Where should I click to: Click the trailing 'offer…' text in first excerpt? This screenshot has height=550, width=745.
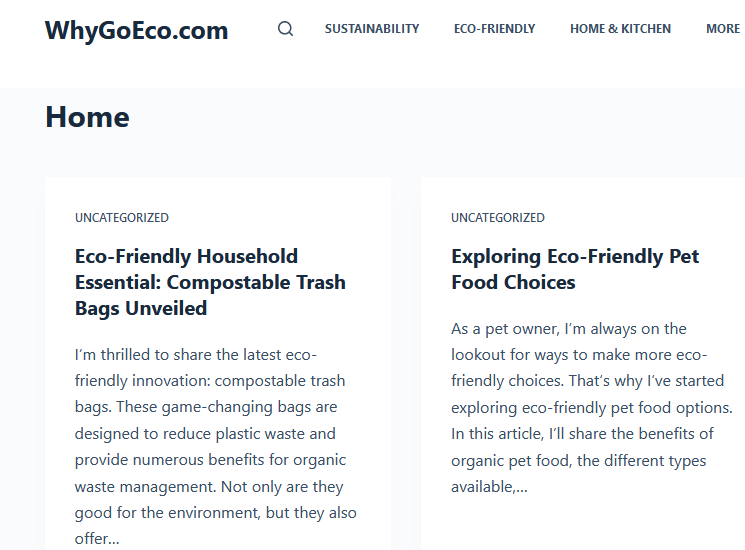(x=97, y=539)
